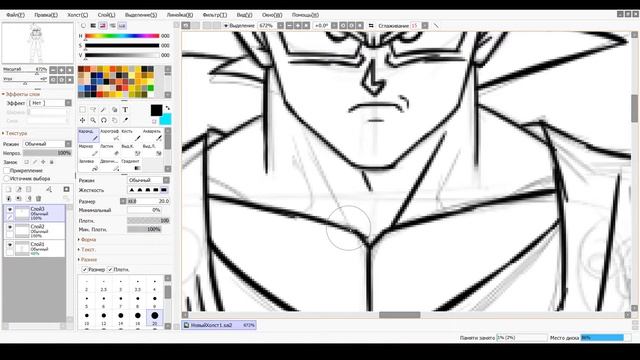Zoom out using the navigator minus button
The image size is (640, 360).
pos(53,70)
